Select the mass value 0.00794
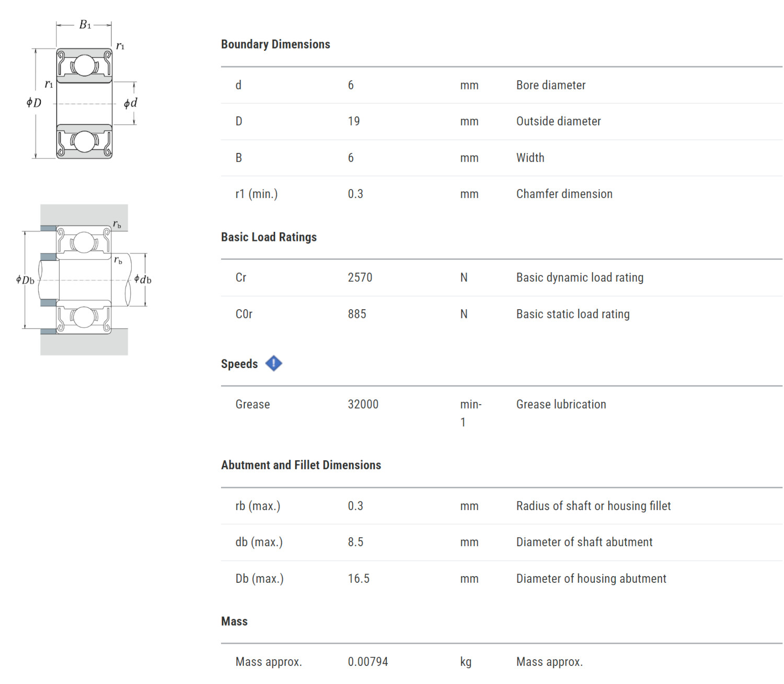This screenshot has height=684, width=784. pyautogui.click(x=368, y=662)
